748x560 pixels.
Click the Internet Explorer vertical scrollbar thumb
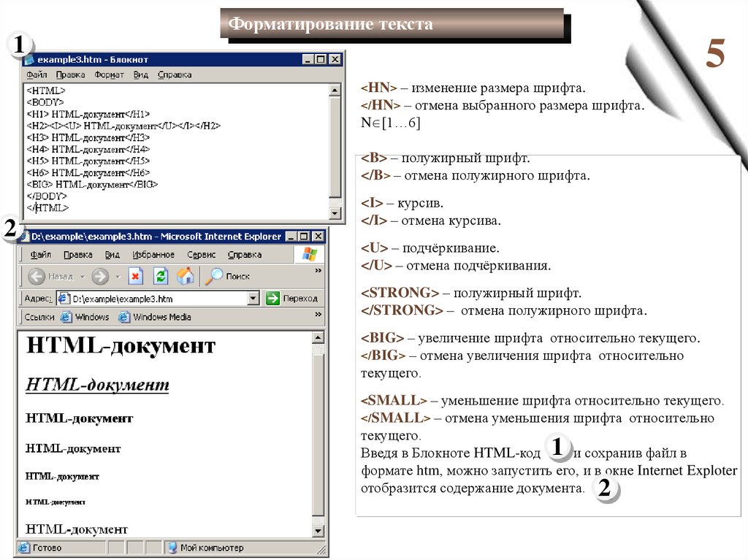pos(318,434)
